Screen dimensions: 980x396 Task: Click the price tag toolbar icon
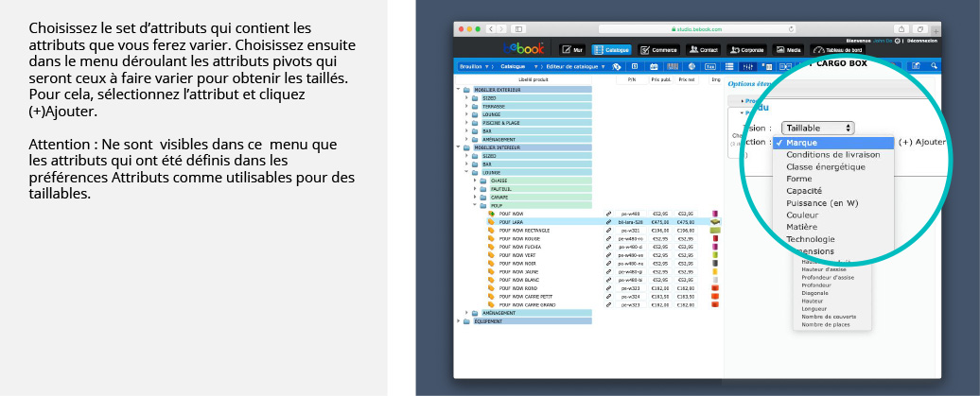(x=616, y=66)
